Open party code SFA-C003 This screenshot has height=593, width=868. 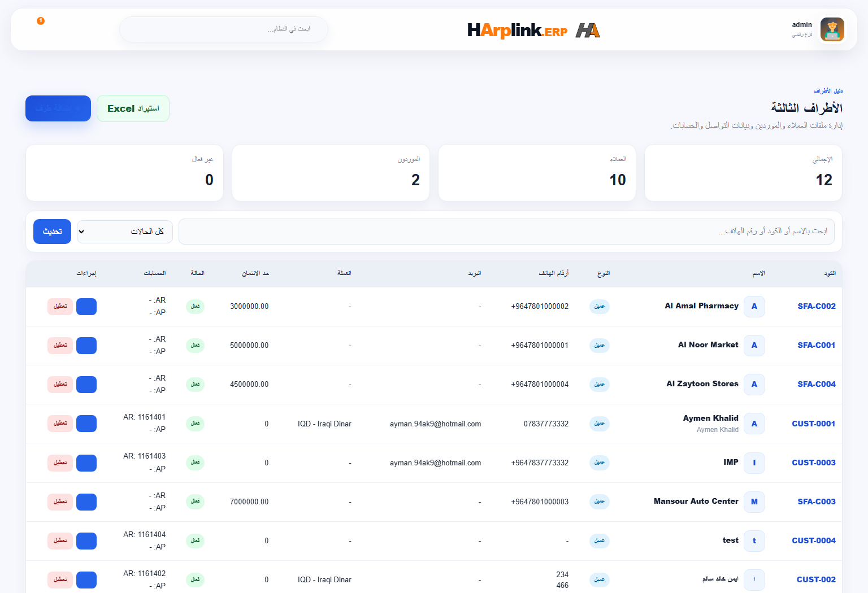(817, 502)
